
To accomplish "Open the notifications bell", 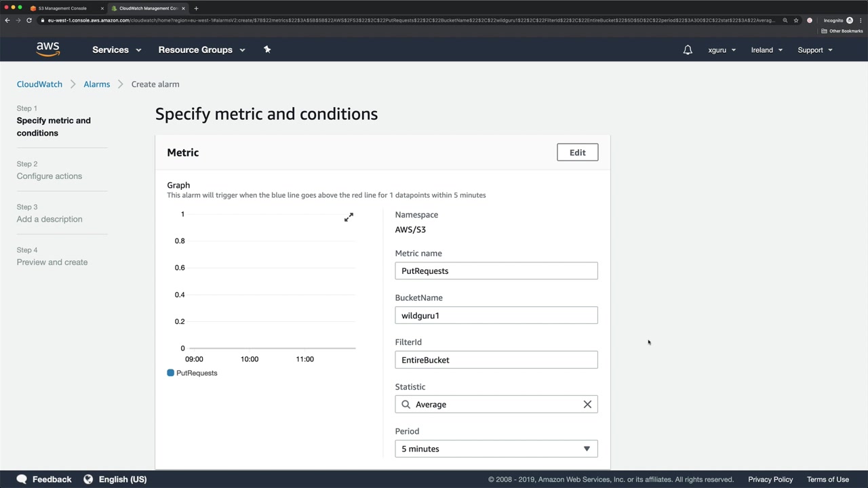I will tap(688, 50).
